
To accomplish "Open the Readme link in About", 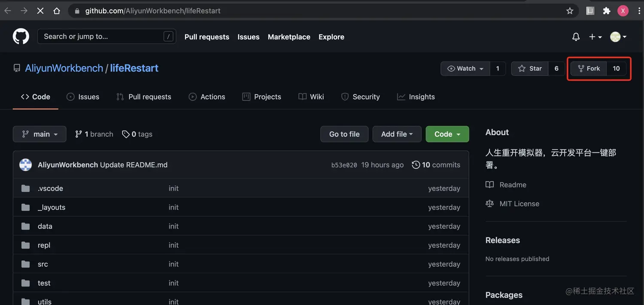I will (x=506, y=185).
